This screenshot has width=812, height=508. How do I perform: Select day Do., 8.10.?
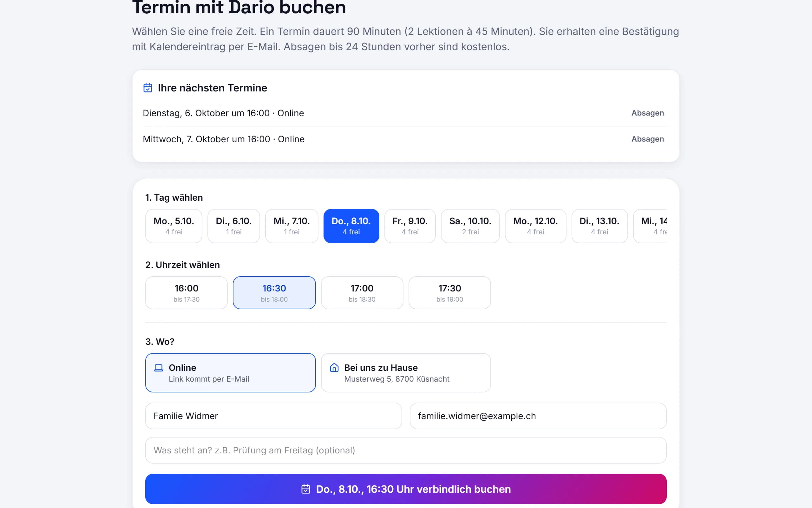click(x=351, y=226)
